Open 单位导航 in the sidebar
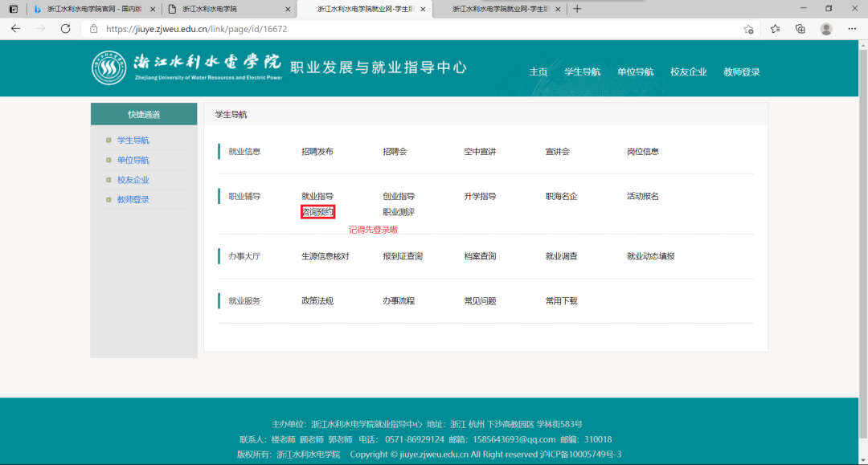The height and width of the screenshot is (465, 868). point(133,161)
